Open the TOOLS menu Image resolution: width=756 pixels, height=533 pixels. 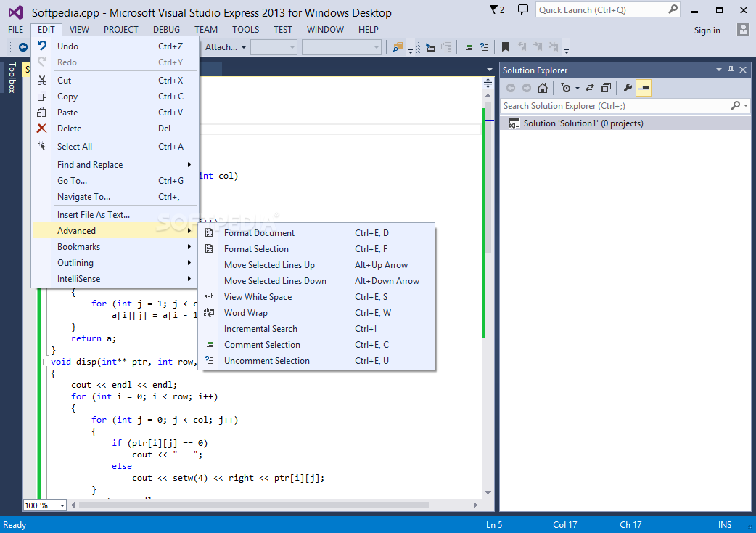(x=245, y=30)
